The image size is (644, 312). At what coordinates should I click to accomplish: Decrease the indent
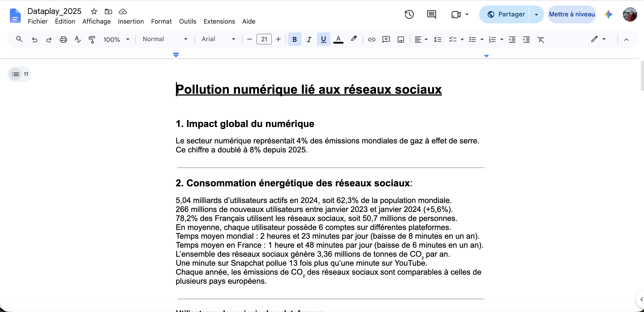pos(512,39)
